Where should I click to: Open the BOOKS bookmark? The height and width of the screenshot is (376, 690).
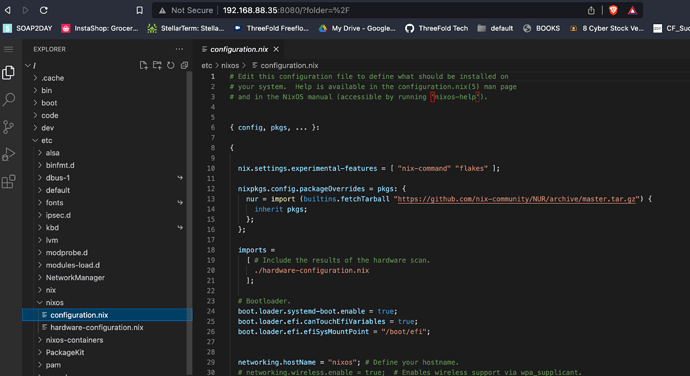click(541, 28)
